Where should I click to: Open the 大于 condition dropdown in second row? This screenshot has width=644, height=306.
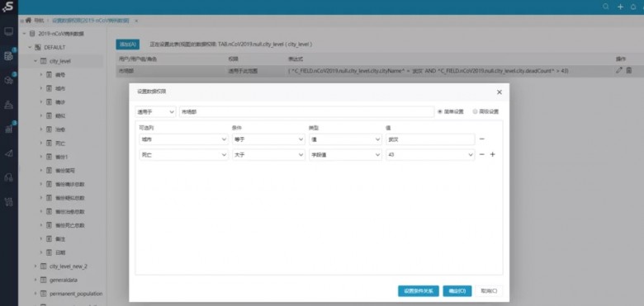pyautogui.click(x=268, y=155)
